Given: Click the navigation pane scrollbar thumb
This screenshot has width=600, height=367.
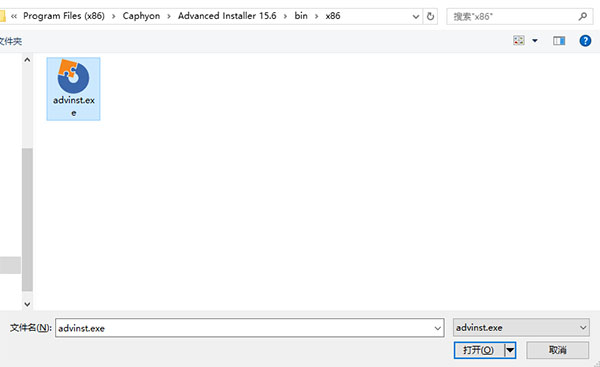Looking at the screenshot, I should pos(27,220).
